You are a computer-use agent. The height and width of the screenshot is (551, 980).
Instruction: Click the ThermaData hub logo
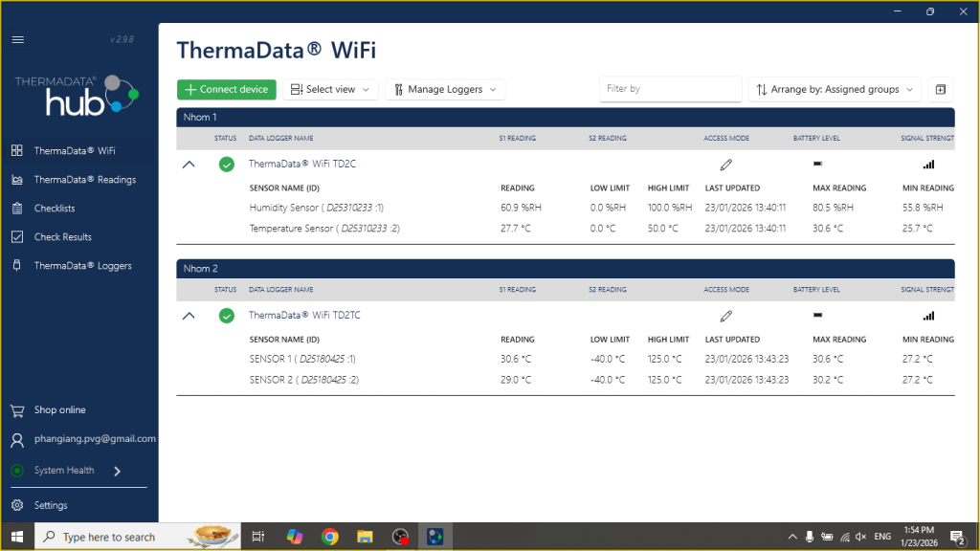pos(77,96)
